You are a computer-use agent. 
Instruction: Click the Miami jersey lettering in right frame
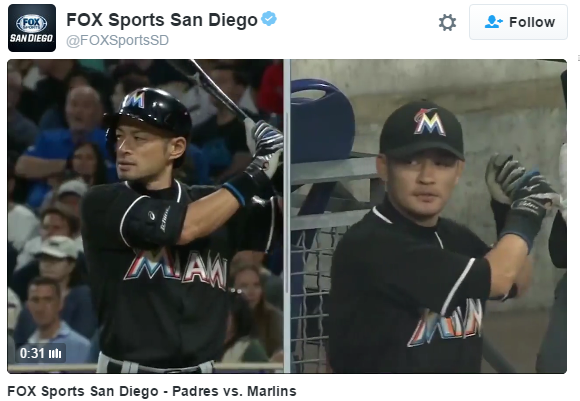tap(445, 323)
